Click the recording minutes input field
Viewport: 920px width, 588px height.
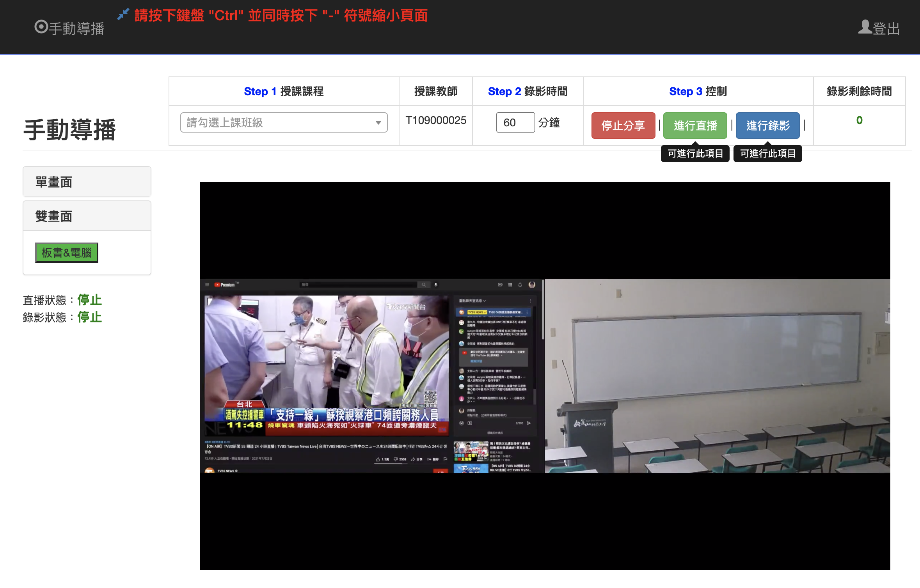point(515,122)
